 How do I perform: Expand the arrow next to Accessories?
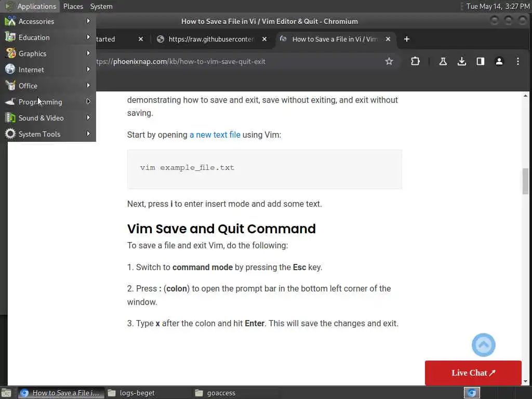pyautogui.click(x=88, y=21)
